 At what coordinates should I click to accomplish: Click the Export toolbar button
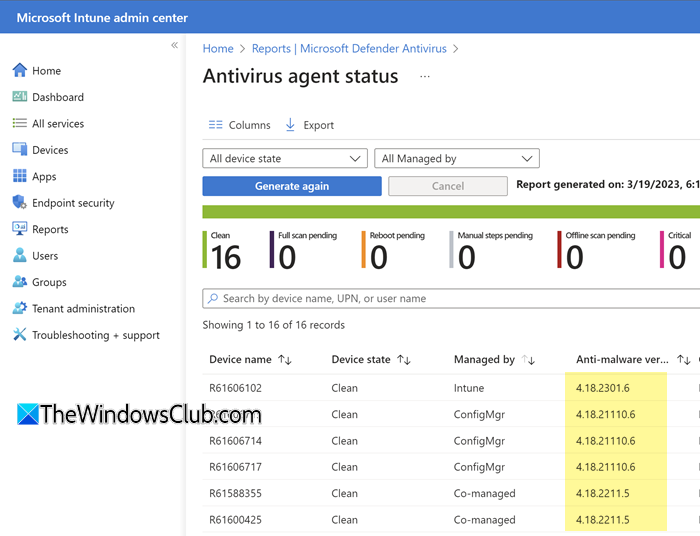[310, 125]
